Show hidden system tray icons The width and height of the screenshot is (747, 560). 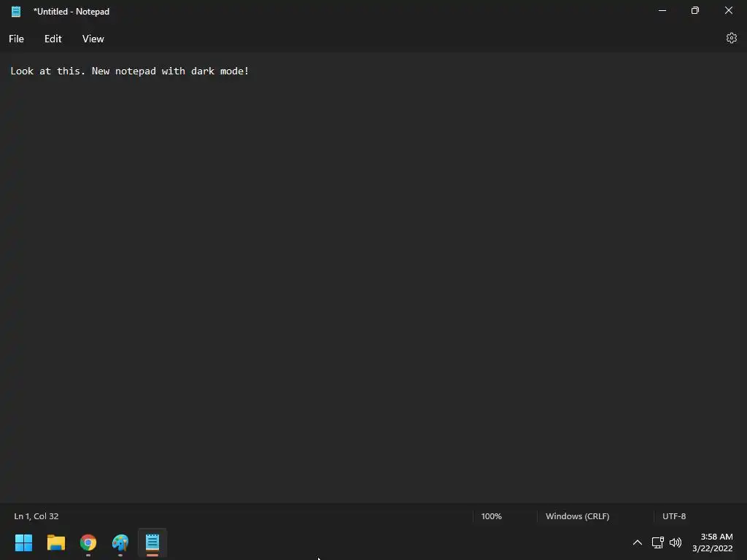(638, 542)
